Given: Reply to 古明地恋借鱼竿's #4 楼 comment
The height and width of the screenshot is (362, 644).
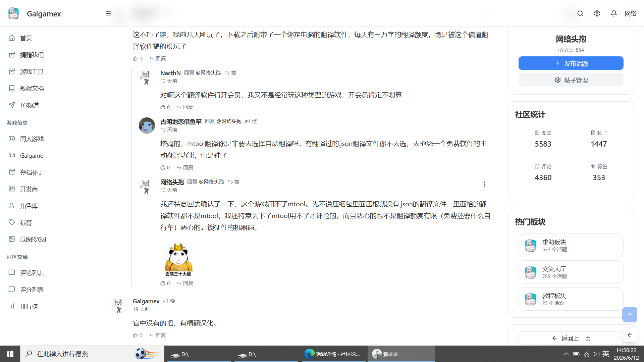Looking at the screenshot, I should (185, 167).
